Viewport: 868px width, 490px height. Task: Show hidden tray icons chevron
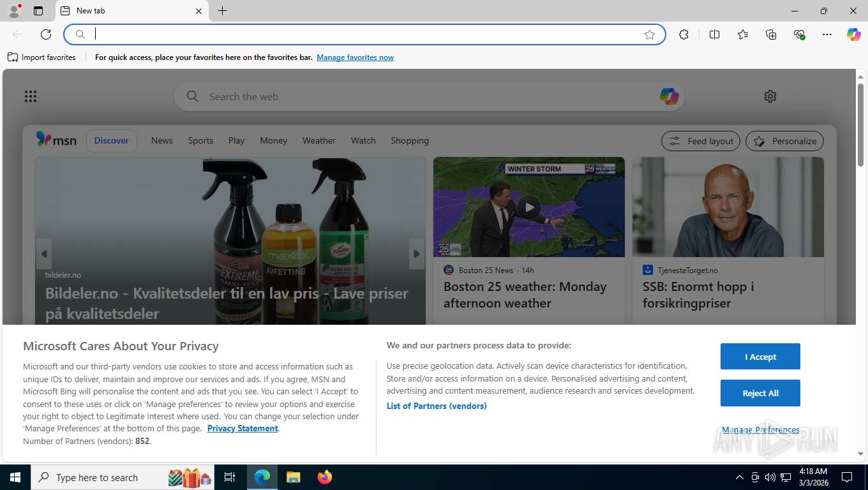coord(739,477)
